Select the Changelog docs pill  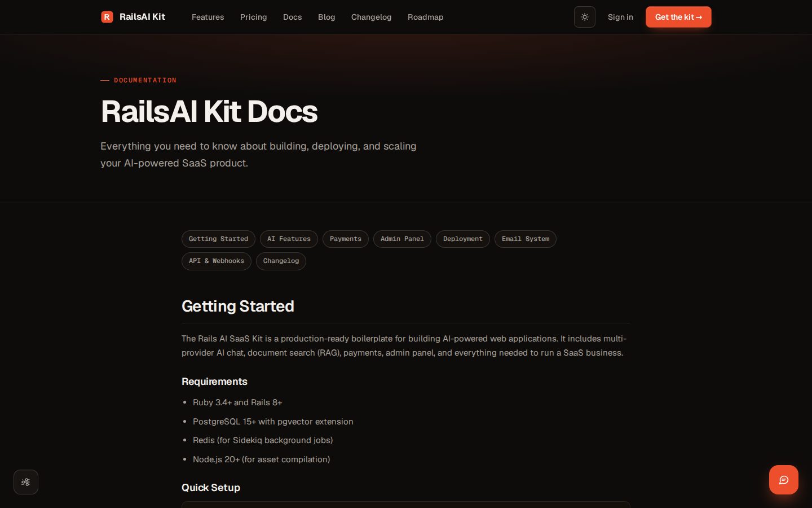(x=281, y=261)
